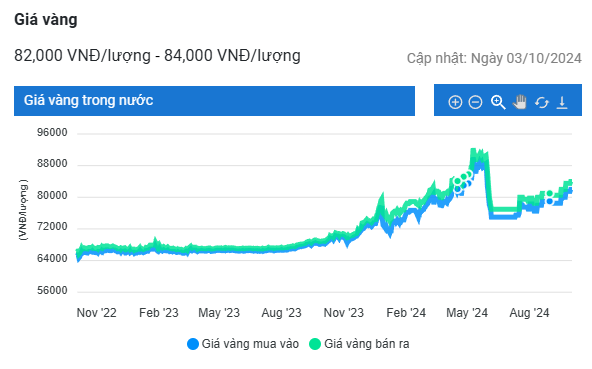The height and width of the screenshot is (369, 592).
Task: Click the Giá vàng heading
Action: (x=46, y=20)
